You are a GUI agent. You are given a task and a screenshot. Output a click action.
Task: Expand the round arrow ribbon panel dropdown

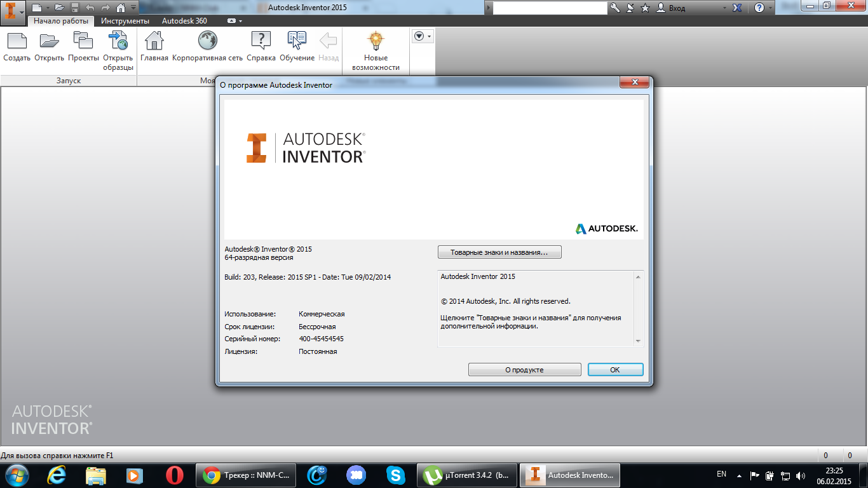point(422,36)
